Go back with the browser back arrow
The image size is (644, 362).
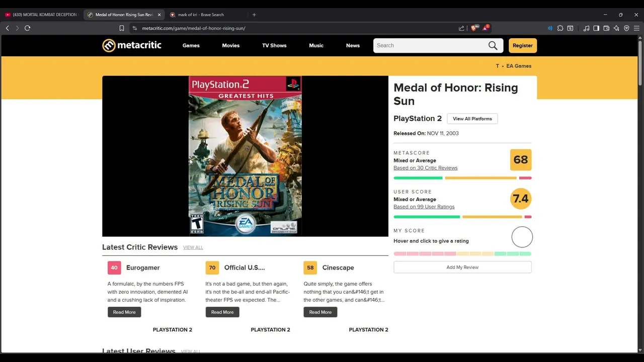pos(7,28)
